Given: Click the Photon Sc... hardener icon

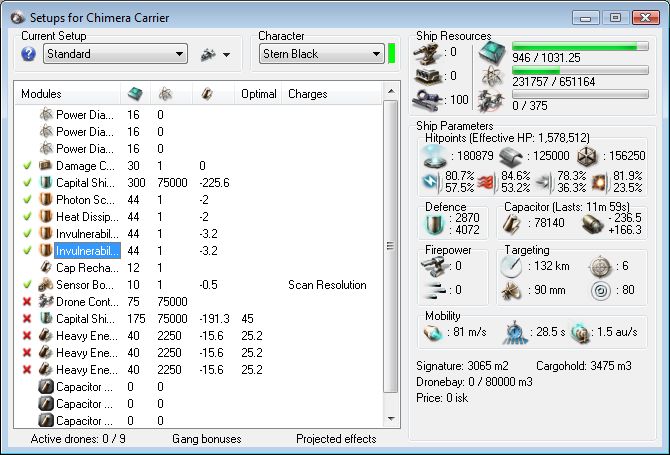Looking at the screenshot, I should [x=45, y=200].
